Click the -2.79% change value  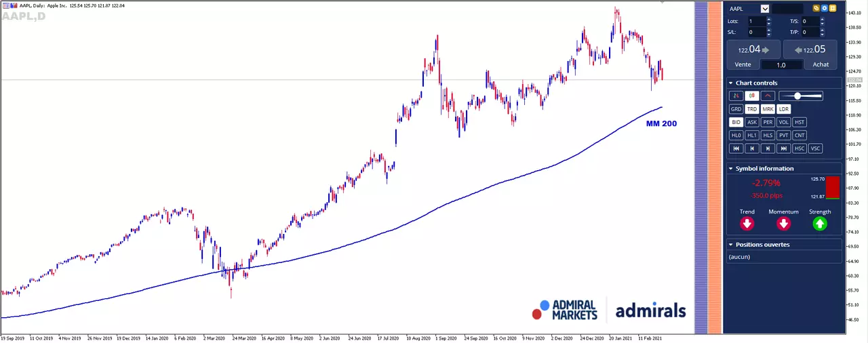(x=766, y=183)
